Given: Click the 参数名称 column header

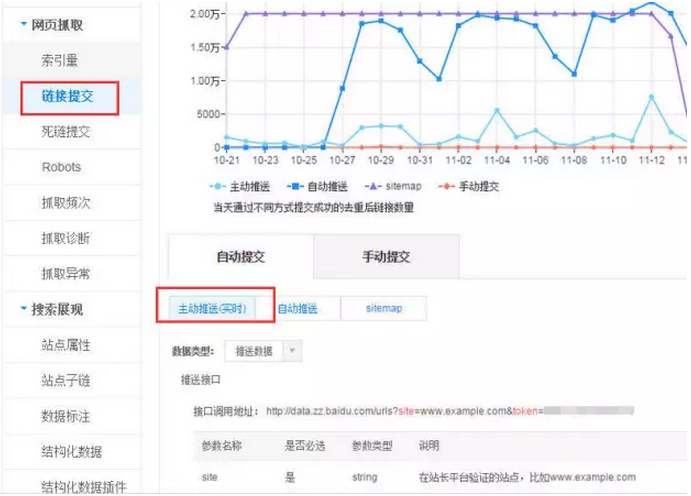Looking at the screenshot, I should [222, 446].
